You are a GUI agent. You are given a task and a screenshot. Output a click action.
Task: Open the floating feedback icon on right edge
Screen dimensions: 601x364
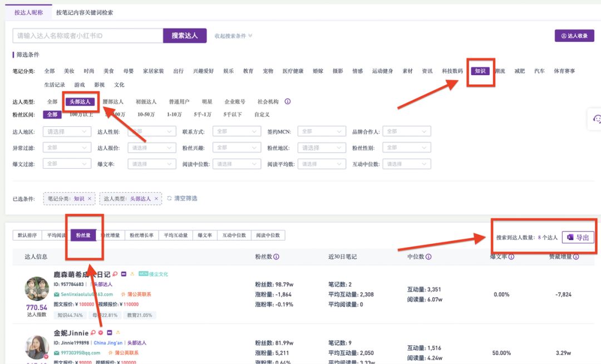pyautogui.click(x=597, y=119)
